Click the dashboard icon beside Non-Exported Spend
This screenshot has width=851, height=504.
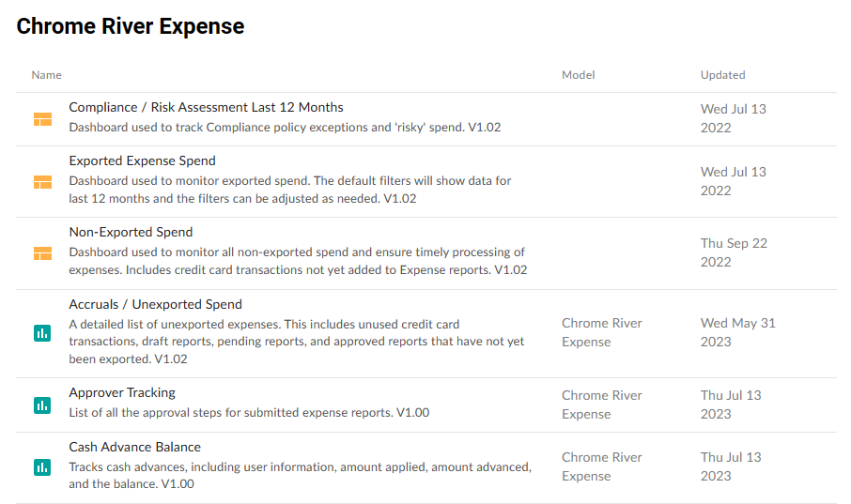point(42,253)
